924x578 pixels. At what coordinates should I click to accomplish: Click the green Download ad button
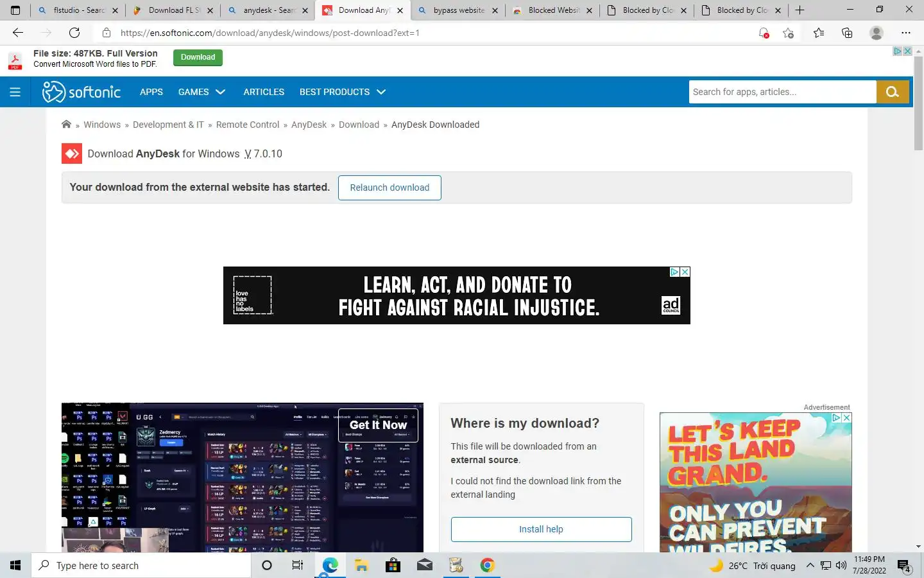(x=198, y=58)
